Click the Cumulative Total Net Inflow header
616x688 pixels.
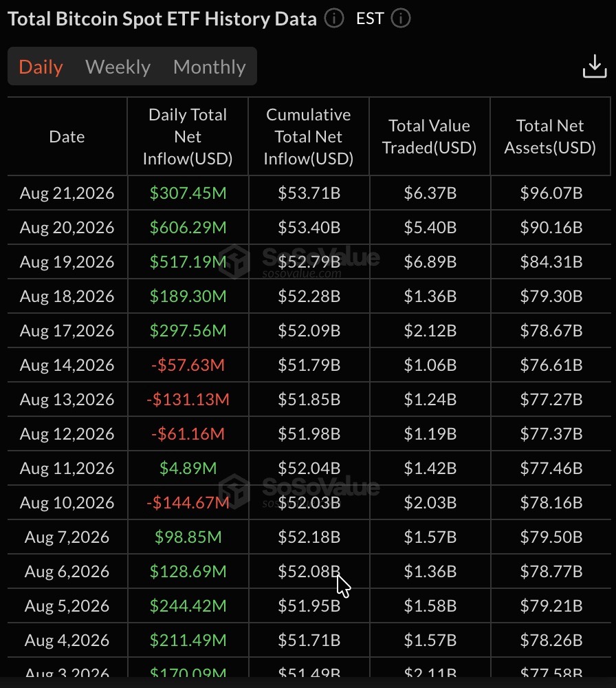point(308,136)
